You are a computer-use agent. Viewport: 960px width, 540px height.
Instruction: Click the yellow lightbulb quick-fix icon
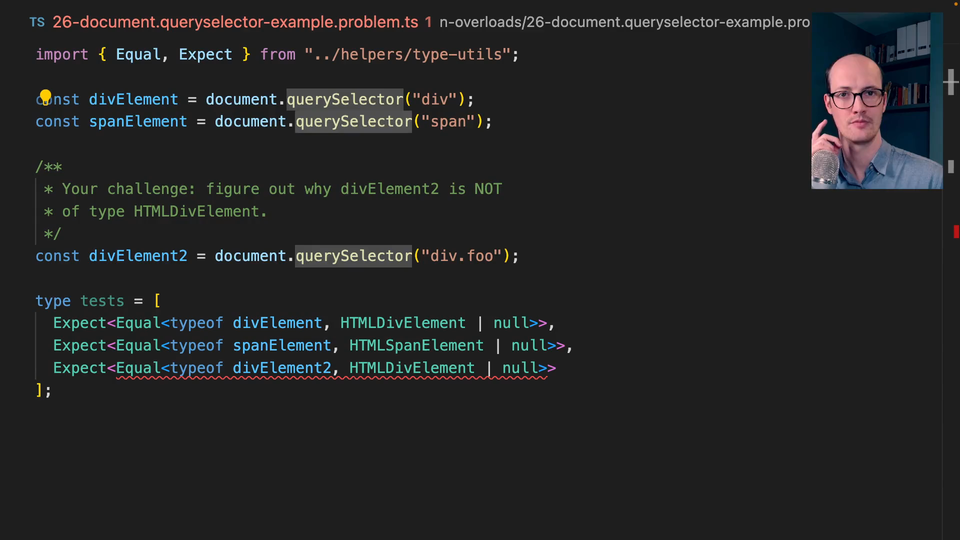coord(45,97)
